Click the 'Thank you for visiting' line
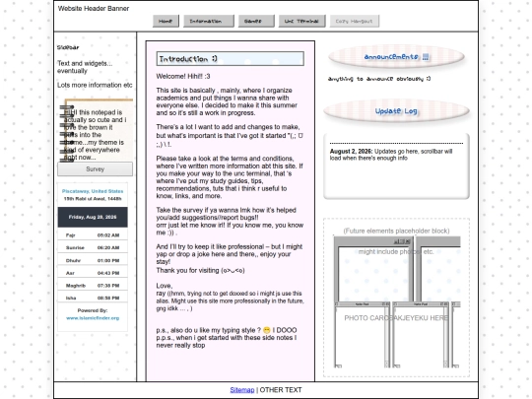532x399 pixels. click(x=200, y=271)
